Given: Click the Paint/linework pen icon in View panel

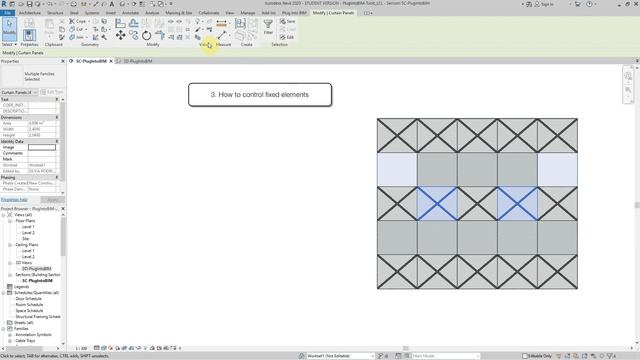Looking at the screenshot, I should [198, 29].
